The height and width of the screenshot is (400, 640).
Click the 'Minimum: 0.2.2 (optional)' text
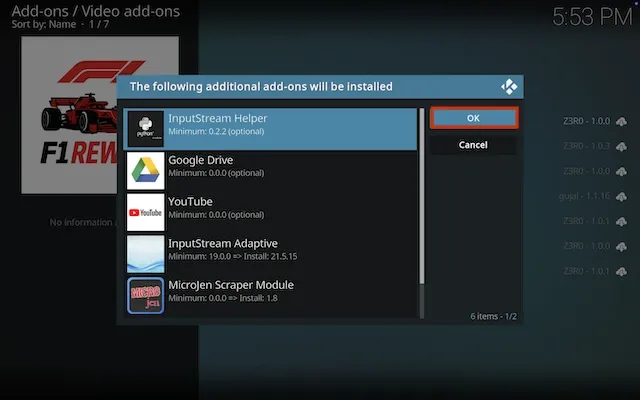tap(216, 131)
